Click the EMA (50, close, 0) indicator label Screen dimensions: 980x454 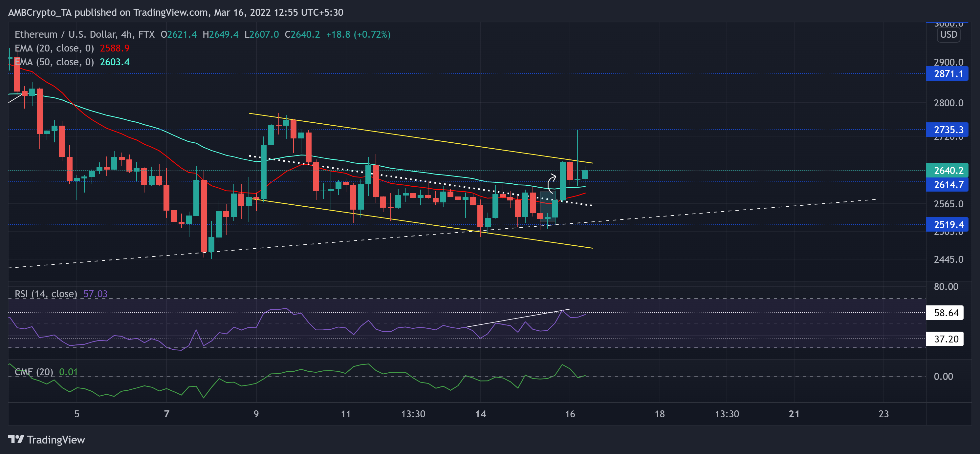[54, 62]
